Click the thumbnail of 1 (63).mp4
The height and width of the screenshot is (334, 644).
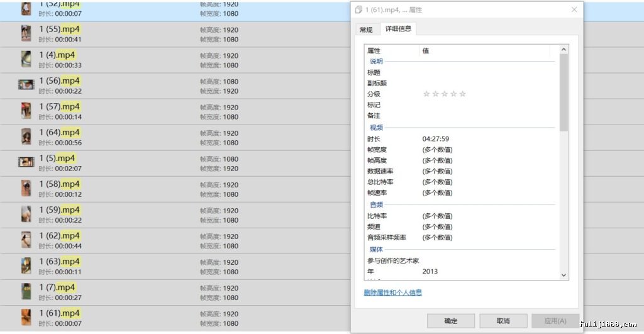pos(26,266)
